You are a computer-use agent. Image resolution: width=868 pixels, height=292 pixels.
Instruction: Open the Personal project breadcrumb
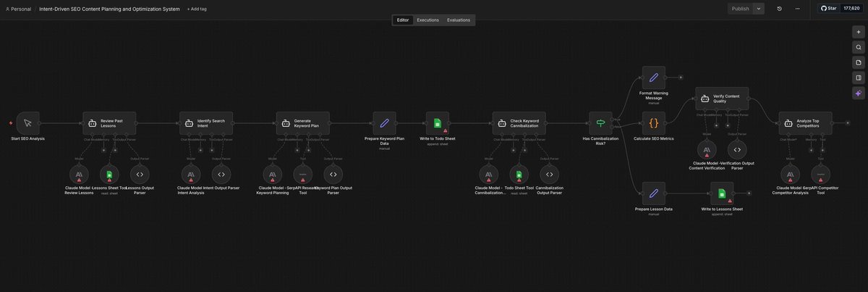(18, 9)
